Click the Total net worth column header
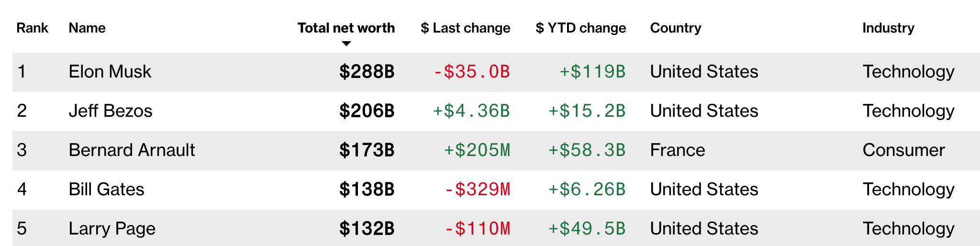This screenshot has height=246, width=980. tap(346, 28)
